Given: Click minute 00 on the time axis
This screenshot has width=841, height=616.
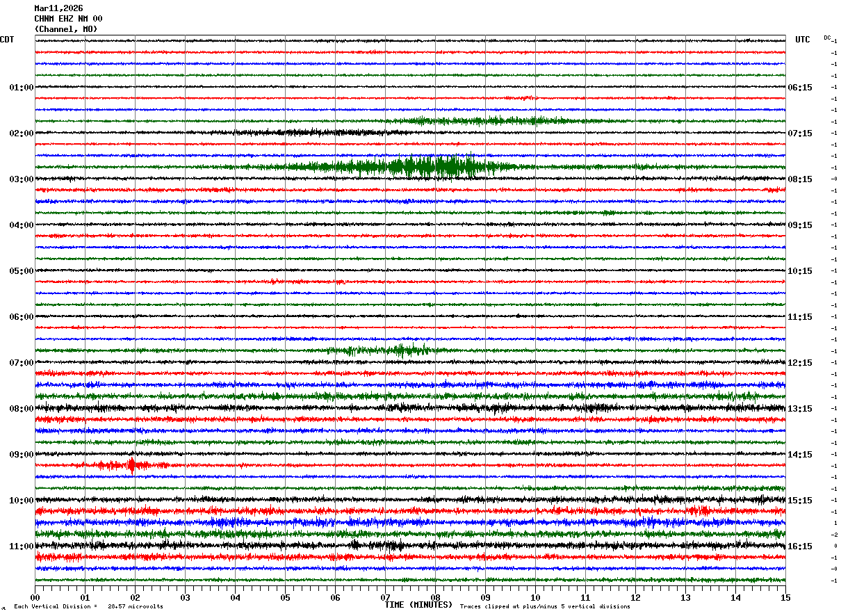Looking at the screenshot, I should point(35,597).
